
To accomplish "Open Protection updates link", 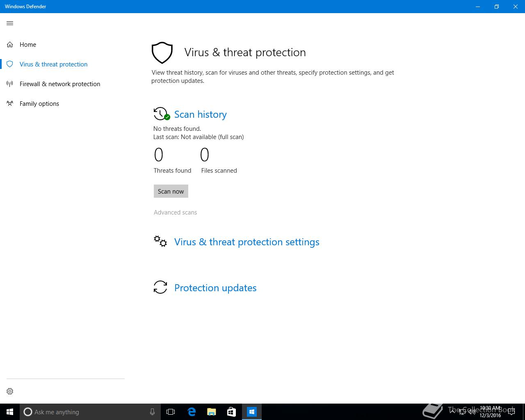I will 215,288.
